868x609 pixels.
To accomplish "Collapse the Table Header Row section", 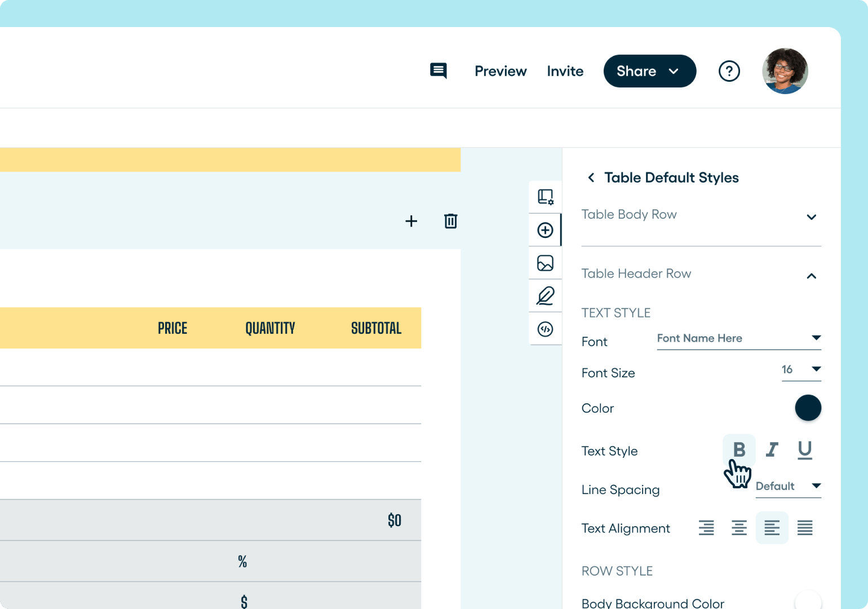I will coord(812,276).
